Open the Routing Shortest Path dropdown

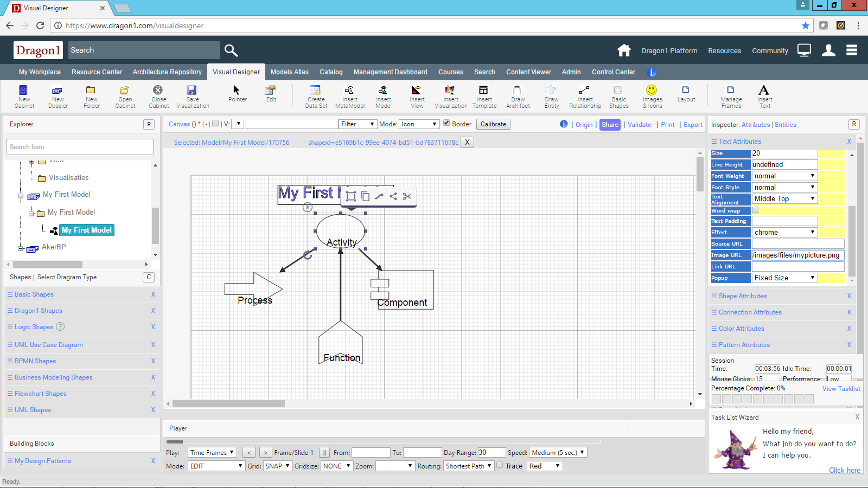tap(469, 466)
